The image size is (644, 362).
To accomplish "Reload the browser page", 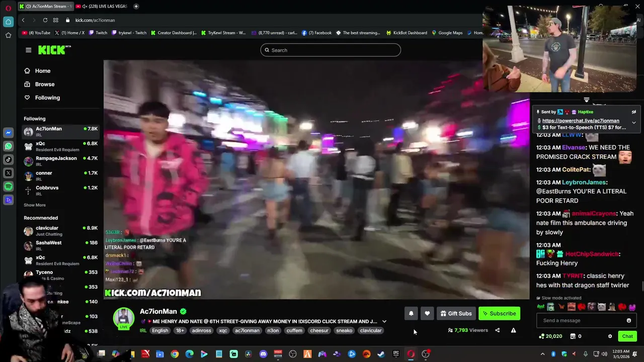I will click(x=45, y=20).
